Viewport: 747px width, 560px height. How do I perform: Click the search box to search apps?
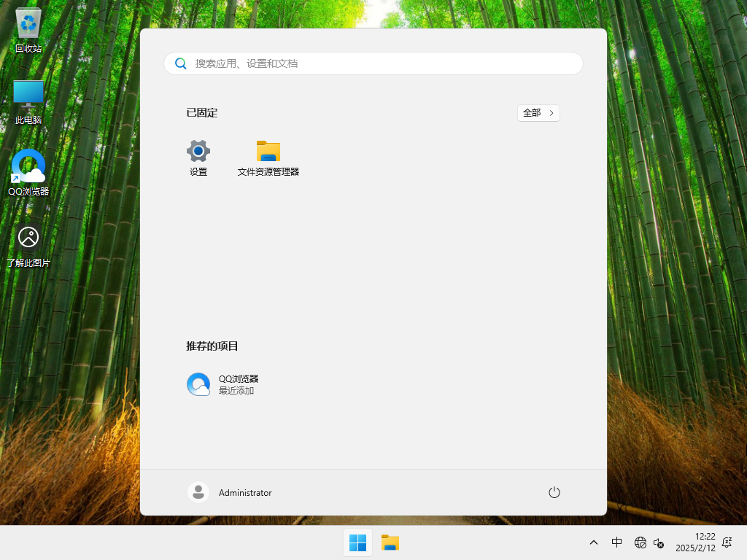tap(373, 63)
